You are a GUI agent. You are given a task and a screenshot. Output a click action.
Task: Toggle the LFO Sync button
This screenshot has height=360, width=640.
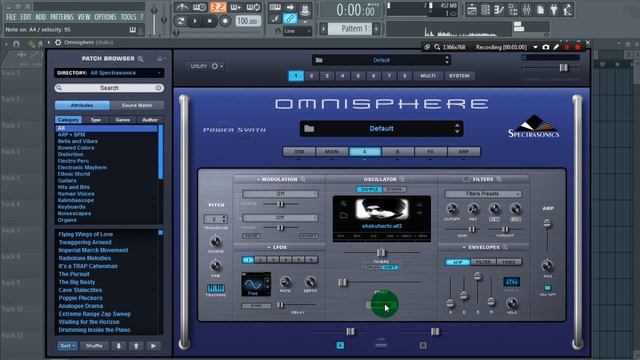256,306
